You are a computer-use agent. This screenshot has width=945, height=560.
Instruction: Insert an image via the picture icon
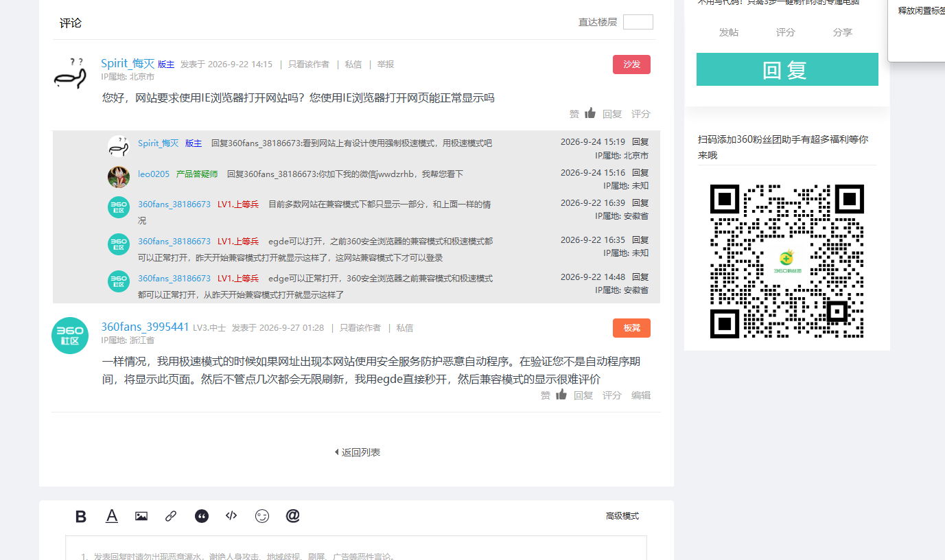point(141,516)
